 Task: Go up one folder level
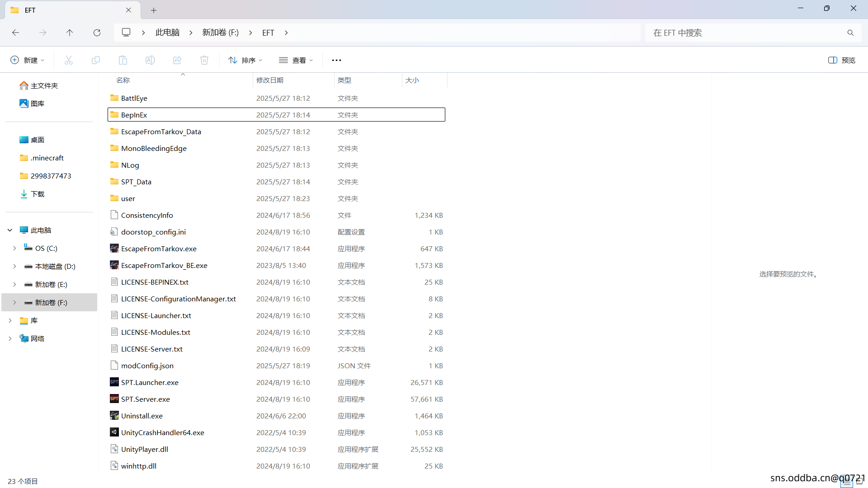point(70,33)
